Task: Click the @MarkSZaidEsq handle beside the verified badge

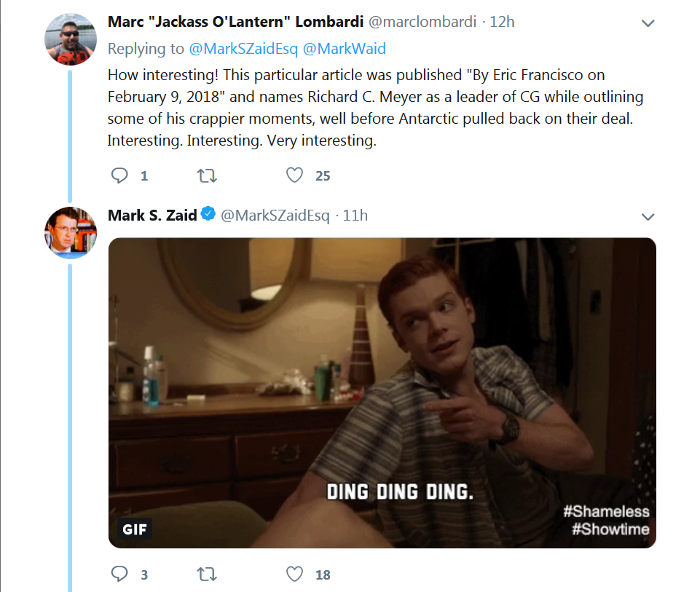Action: 275,216
